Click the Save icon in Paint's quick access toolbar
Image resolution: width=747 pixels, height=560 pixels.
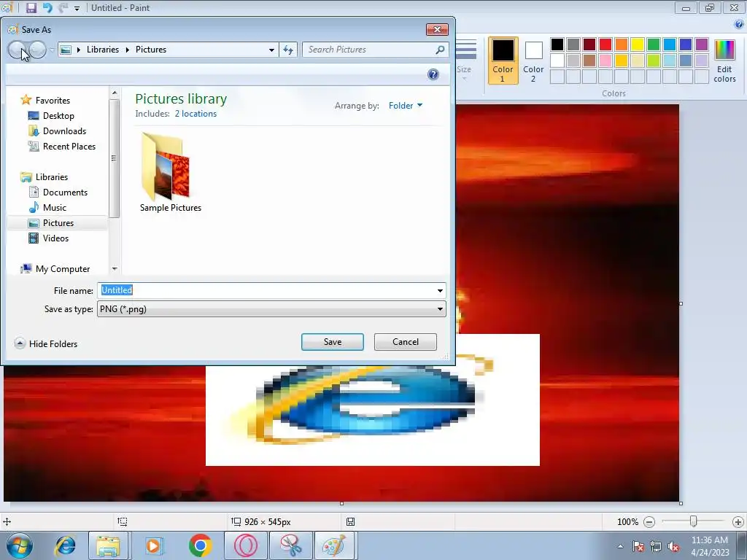(31, 7)
